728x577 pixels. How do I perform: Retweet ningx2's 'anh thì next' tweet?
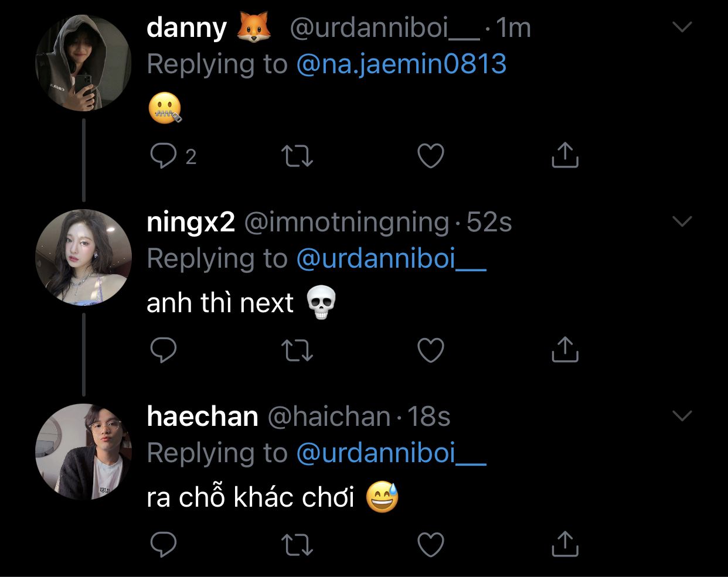pos(297,350)
